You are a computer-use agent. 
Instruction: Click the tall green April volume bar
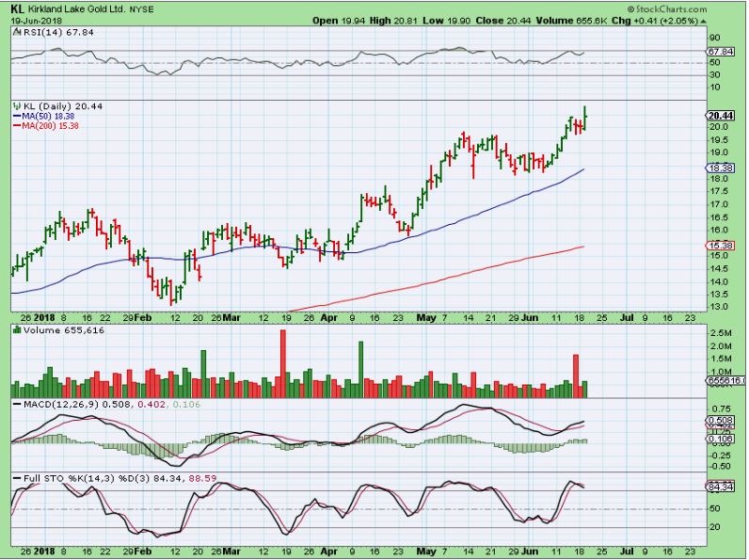point(360,369)
